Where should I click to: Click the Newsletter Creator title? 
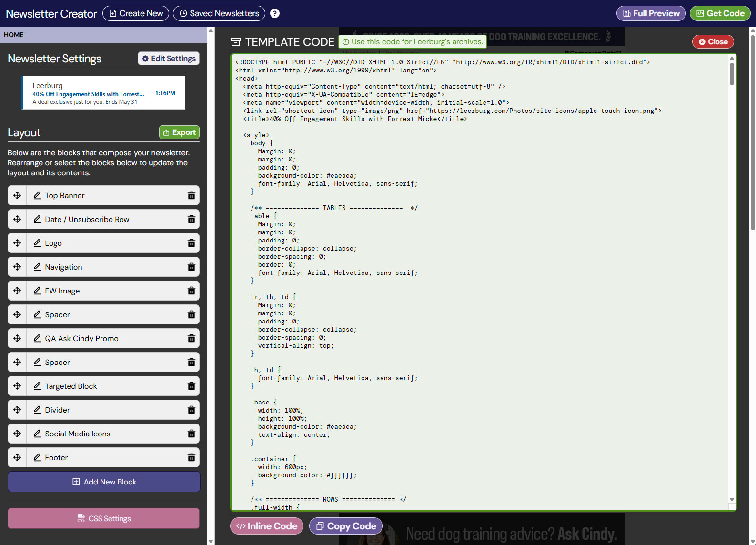click(51, 14)
